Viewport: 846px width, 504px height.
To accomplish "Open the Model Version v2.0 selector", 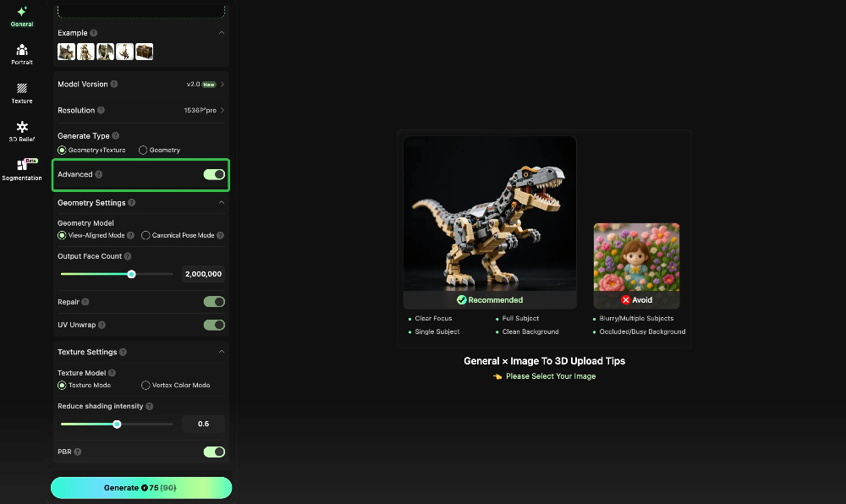I will (205, 85).
